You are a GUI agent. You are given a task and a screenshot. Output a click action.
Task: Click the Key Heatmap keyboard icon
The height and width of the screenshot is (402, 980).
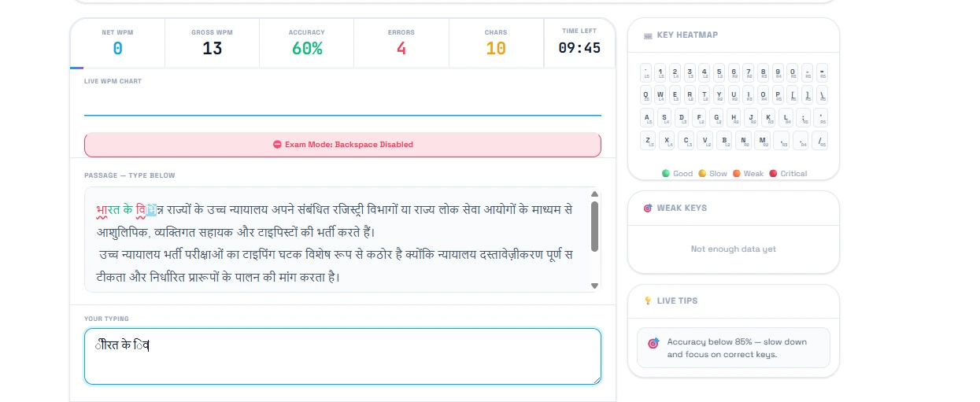648,35
